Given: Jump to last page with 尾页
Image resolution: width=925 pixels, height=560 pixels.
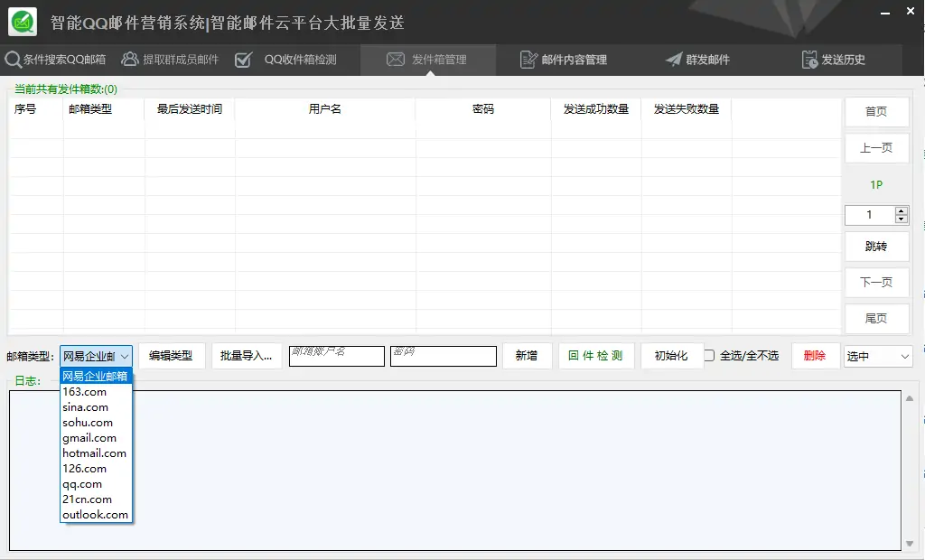Looking at the screenshot, I should click(876, 318).
